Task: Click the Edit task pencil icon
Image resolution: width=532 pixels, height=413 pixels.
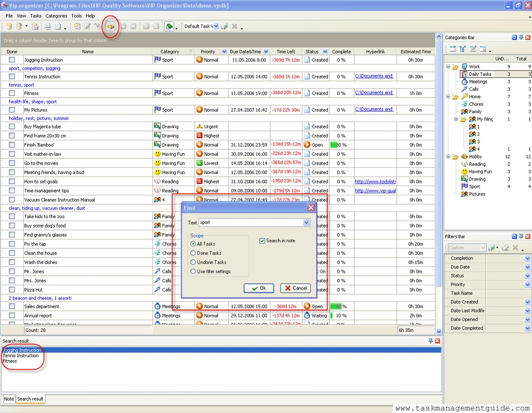Action: coord(87,26)
